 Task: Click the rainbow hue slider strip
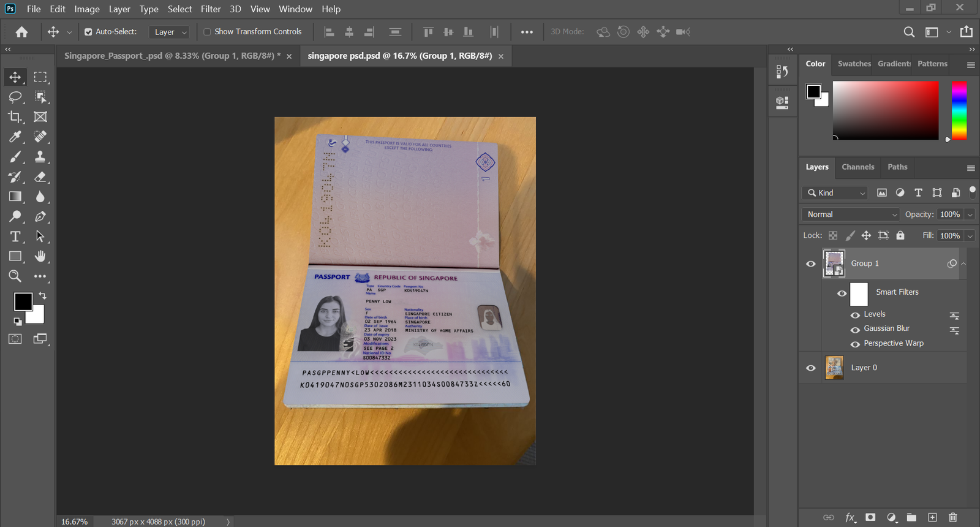[x=959, y=110]
